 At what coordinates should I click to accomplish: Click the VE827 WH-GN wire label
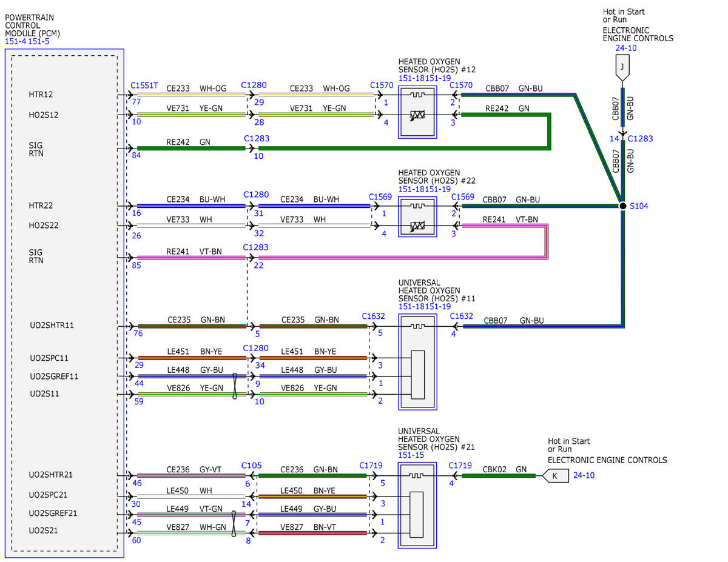coord(195,527)
